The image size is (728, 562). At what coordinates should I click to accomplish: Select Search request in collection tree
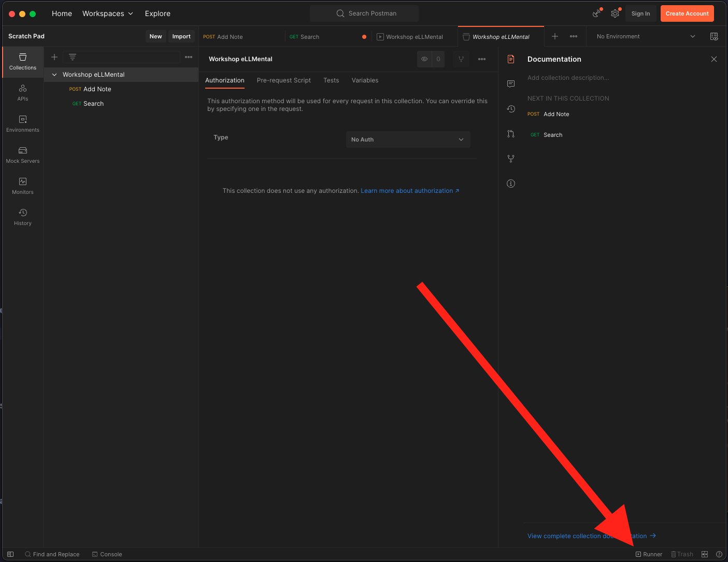click(121, 104)
